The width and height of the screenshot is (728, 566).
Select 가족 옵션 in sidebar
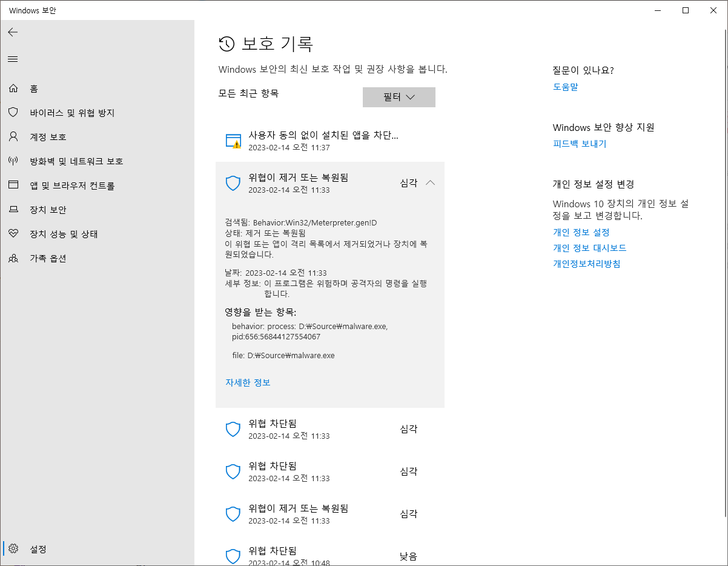click(97, 258)
